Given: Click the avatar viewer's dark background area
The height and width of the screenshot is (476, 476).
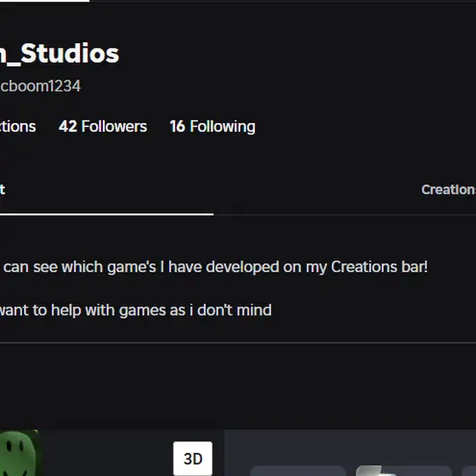Looking at the screenshot, I should click(106, 452).
